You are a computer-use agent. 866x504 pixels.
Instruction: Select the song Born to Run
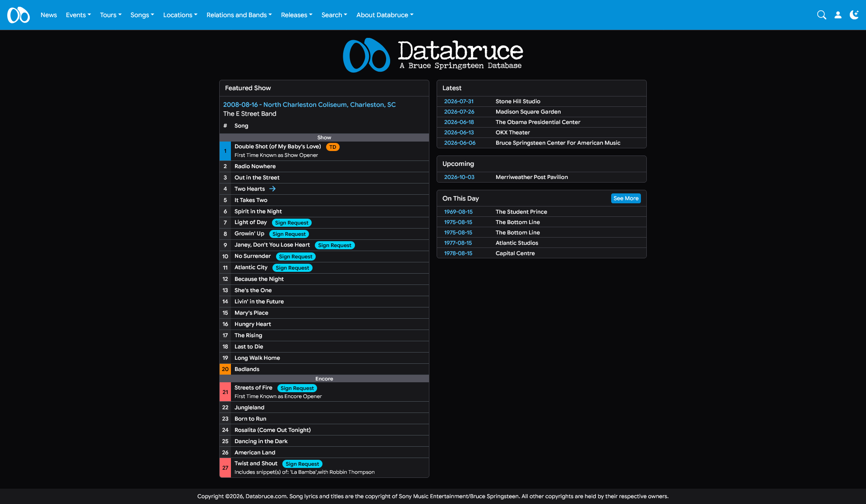click(x=250, y=419)
